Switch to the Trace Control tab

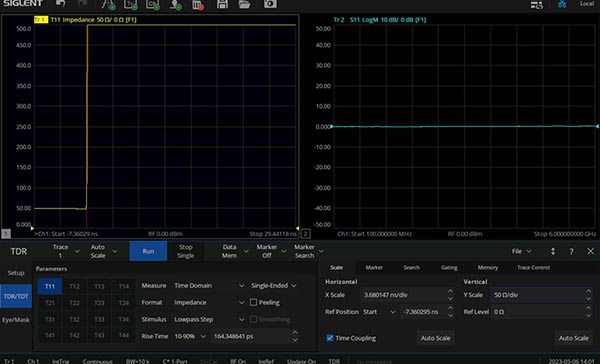533,268
